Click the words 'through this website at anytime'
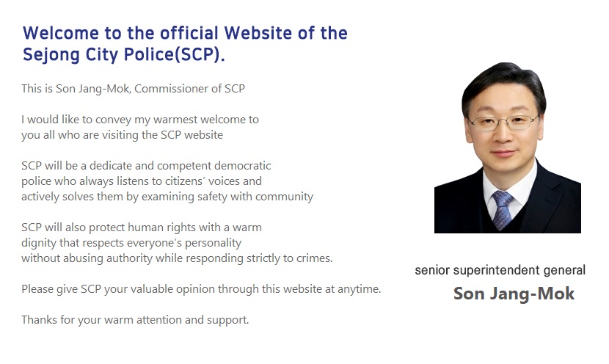This screenshot has width=609, height=364. 299,289
